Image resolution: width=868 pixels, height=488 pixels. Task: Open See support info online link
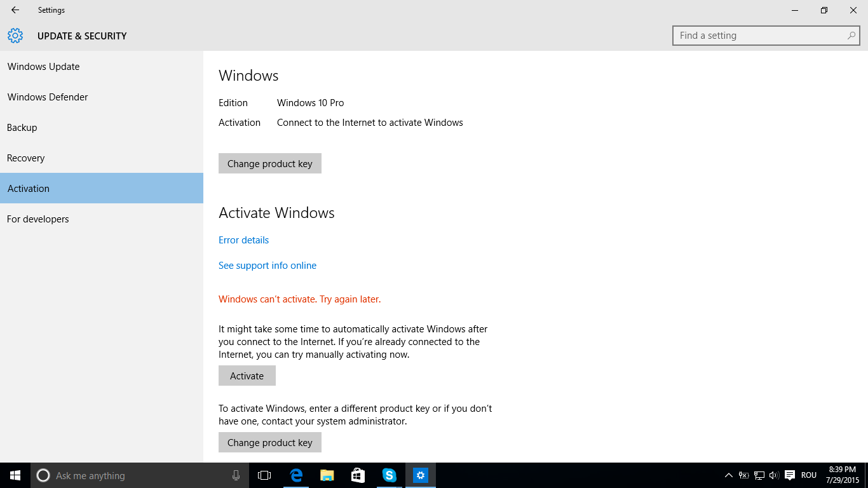tap(268, 266)
